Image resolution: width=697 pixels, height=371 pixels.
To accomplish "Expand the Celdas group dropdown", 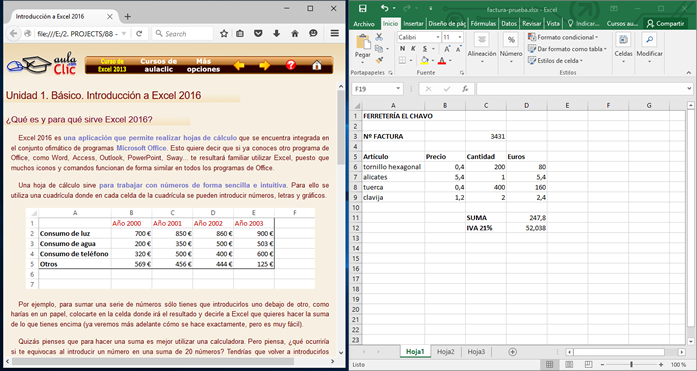I will pyautogui.click(x=623, y=61).
